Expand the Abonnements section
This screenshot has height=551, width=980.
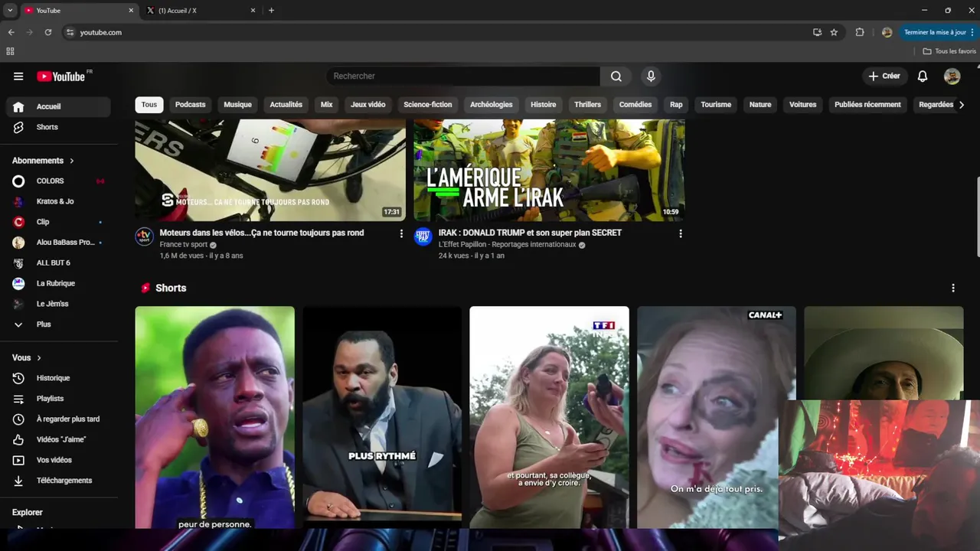[43, 161]
